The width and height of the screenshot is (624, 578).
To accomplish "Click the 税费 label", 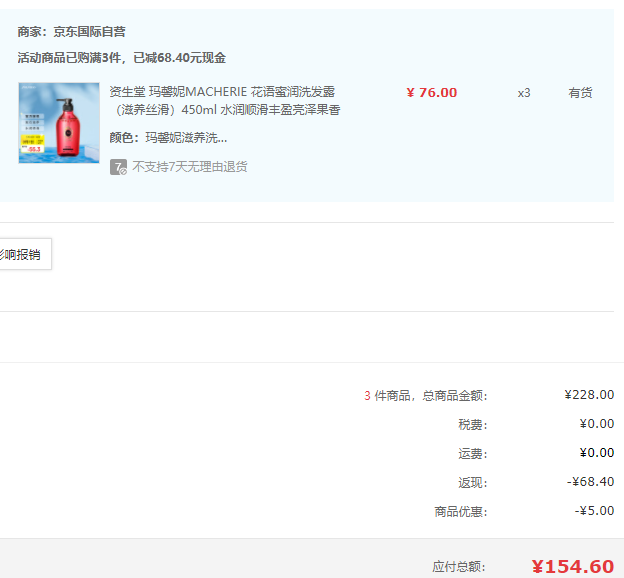I will pyautogui.click(x=473, y=424).
